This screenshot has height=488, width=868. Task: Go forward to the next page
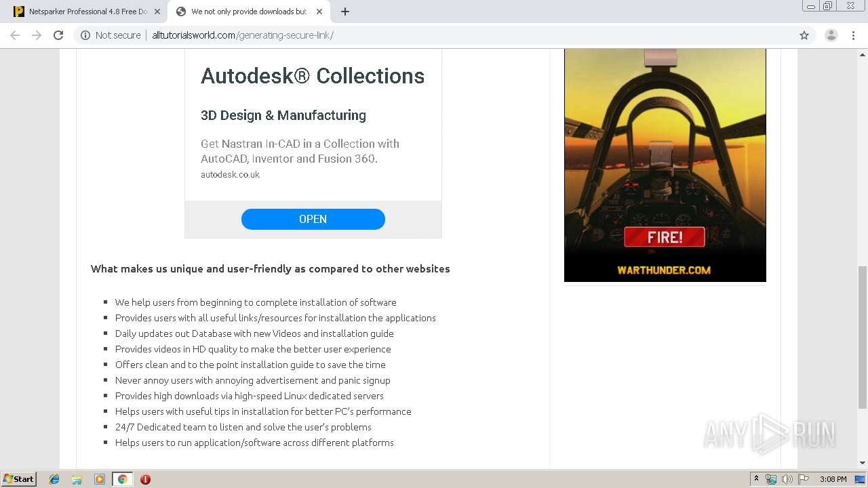(x=37, y=35)
